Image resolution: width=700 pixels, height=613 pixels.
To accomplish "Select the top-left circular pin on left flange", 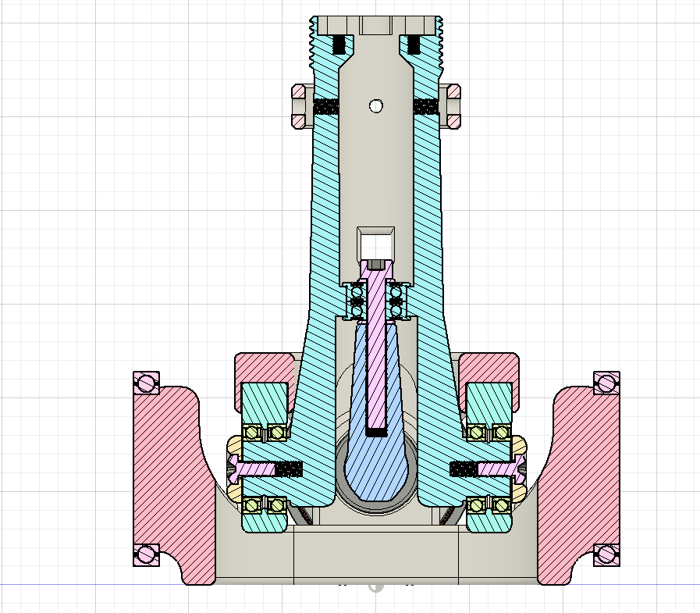I will (146, 383).
